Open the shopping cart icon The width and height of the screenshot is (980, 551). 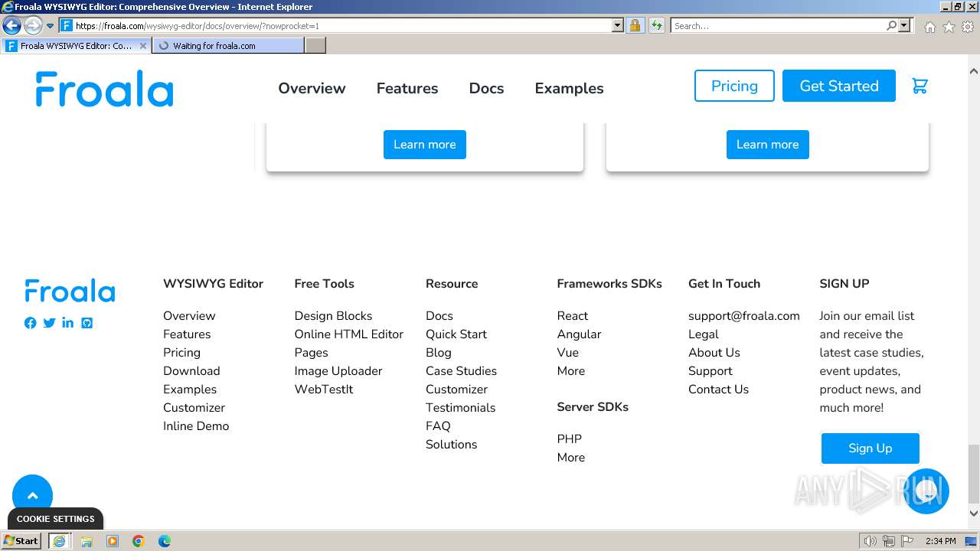point(920,86)
